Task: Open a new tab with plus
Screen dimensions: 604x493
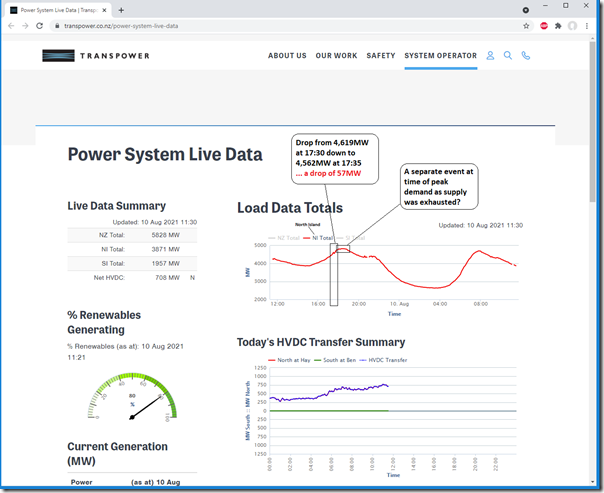Action: pos(121,10)
